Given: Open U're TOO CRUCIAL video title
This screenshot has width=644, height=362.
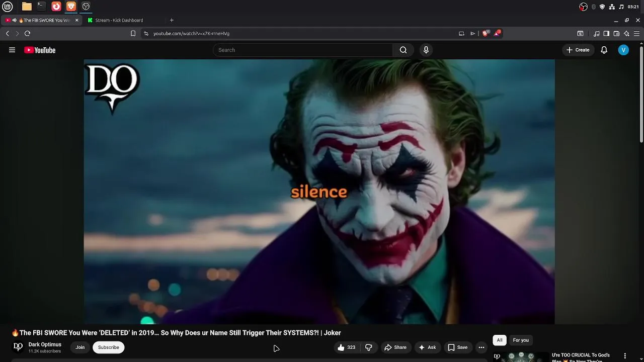Looking at the screenshot, I should click(581, 357).
